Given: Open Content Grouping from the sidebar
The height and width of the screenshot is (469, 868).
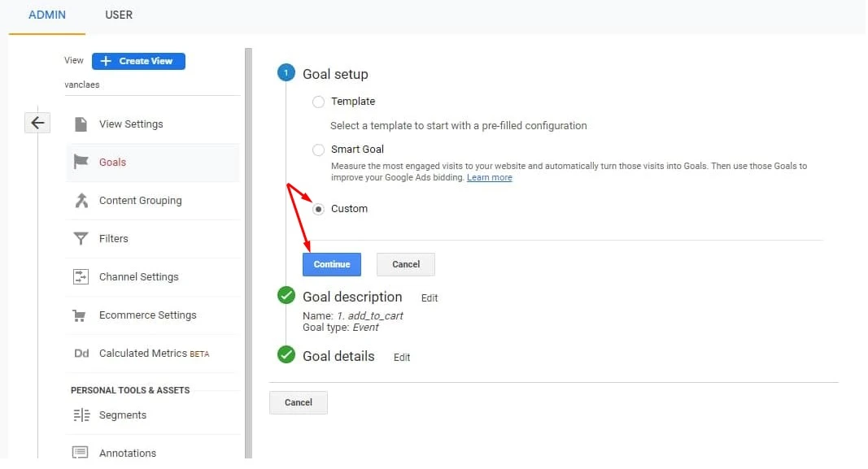Looking at the screenshot, I should pos(81,200).
